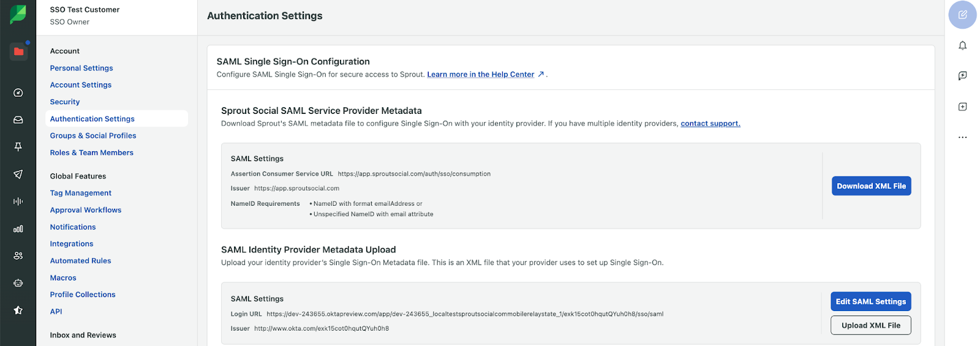Viewport: 980px width, 346px height.
Task: Open the feedback speech bubble icon
Action: click(x=962, y=76)
